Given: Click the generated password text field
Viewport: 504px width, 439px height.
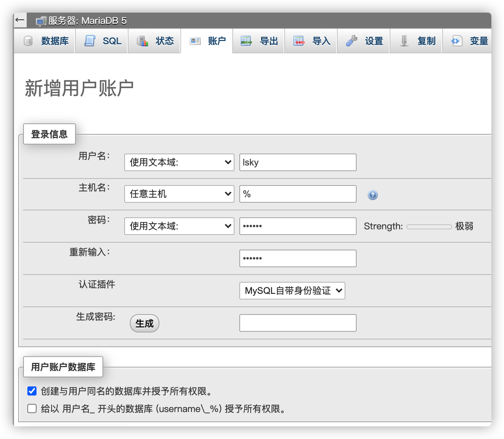Looking at the screenshot, I should [x=298, y=323].
